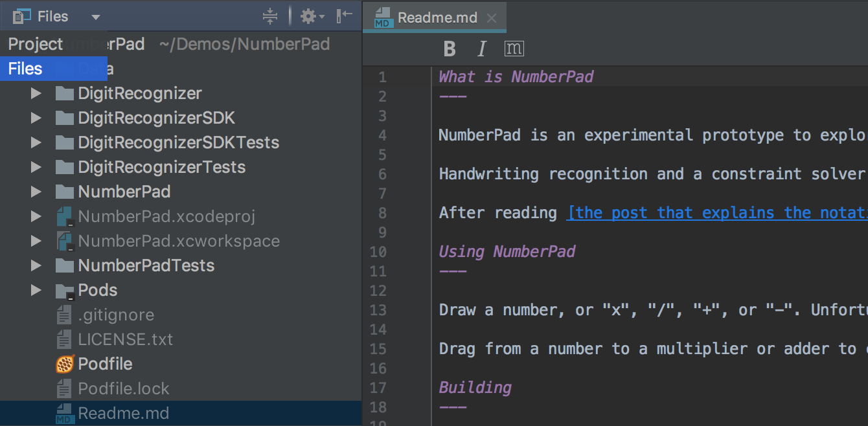Select LICENSE.txt in the file tree
The image size is (868, 426).
tap(125, 340)
